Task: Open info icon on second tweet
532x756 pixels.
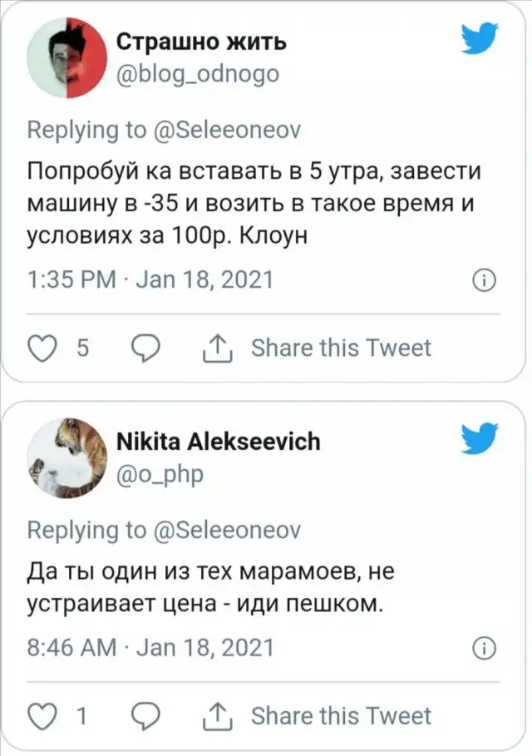Action: 483,647
